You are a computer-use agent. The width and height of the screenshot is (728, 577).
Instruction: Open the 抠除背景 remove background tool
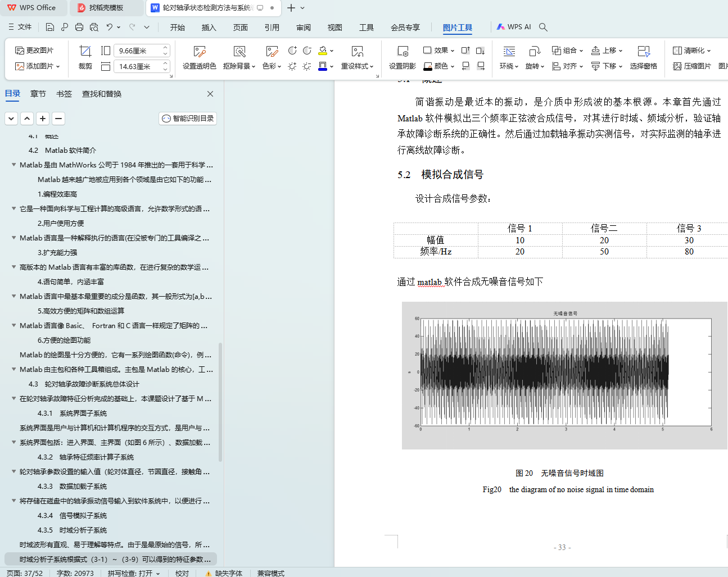click(x=239, y=57)
